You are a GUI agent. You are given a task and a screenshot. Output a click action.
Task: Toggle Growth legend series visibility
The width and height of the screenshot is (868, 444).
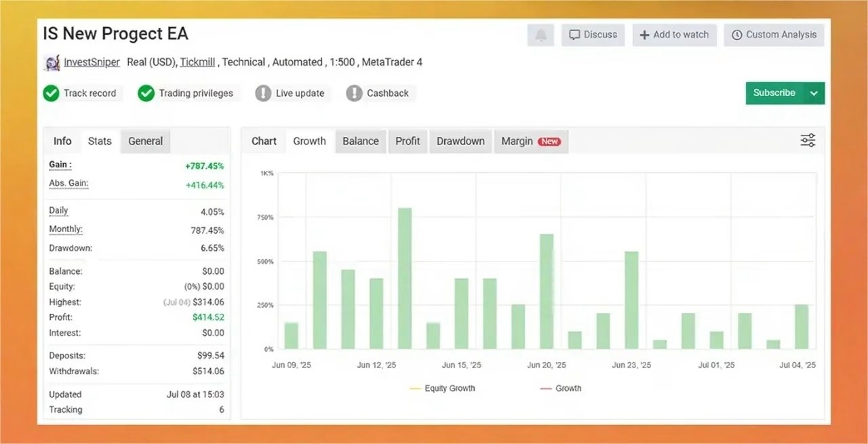pos(561,388)
